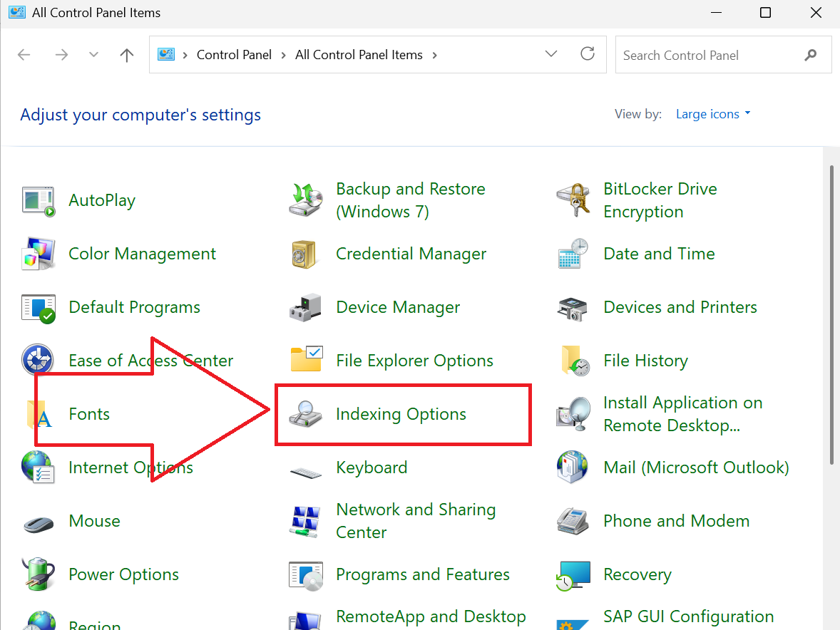This screenshot has height=630, width=840.
Task: Open the Device Manager text link
Action: click(x=397, y=306)
